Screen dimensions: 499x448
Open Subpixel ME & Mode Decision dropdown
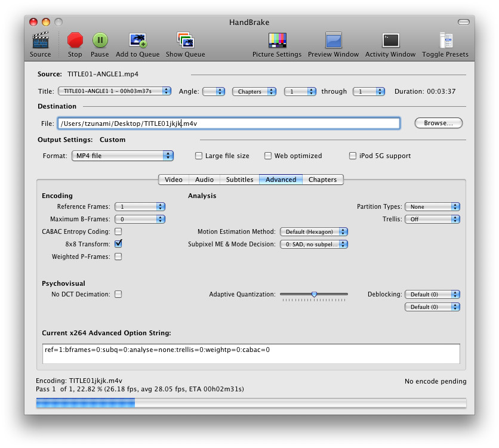[314, 244]
